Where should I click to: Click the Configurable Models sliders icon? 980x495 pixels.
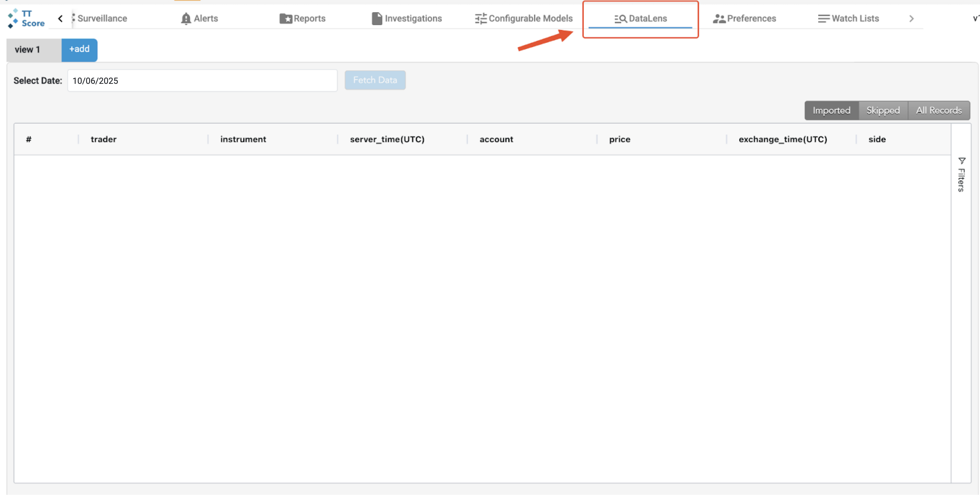(x=481, y=18)
